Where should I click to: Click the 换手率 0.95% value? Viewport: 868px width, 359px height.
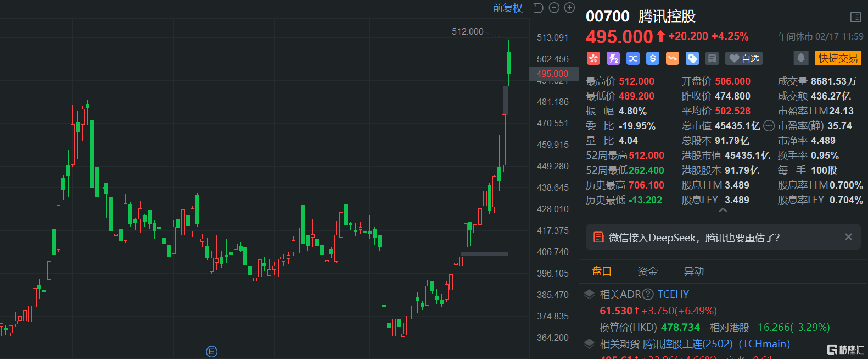825,155
